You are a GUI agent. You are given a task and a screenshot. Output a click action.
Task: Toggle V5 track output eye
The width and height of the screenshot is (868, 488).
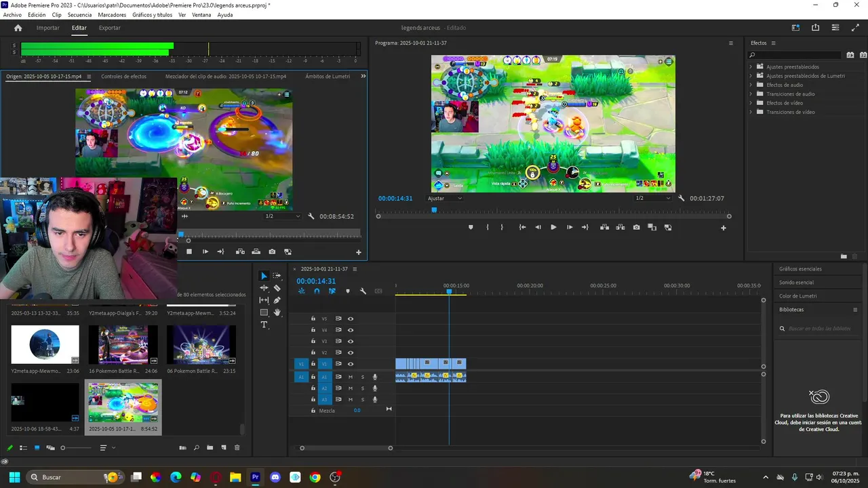click(351, 319)
